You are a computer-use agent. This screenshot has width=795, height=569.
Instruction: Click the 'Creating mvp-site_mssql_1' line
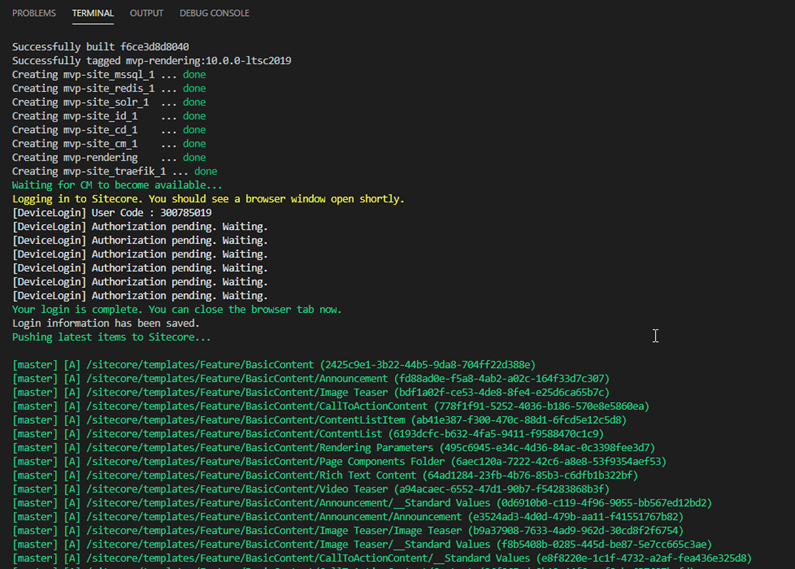click(x=109, y=75)
